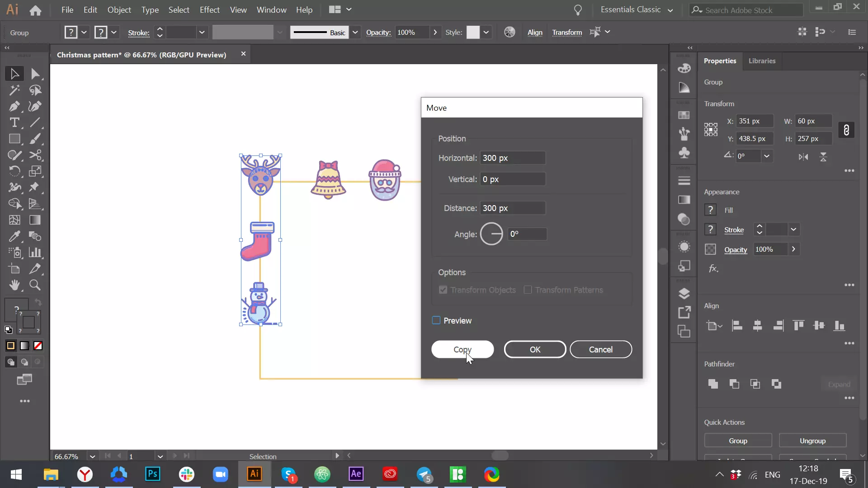
Task: Select the Pen tool
Action: tap(14, 106)
